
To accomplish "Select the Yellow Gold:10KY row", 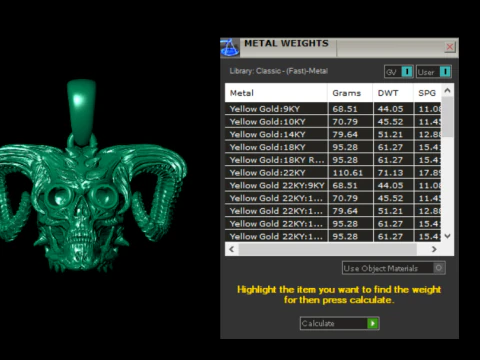I will (x=333, y=122).
